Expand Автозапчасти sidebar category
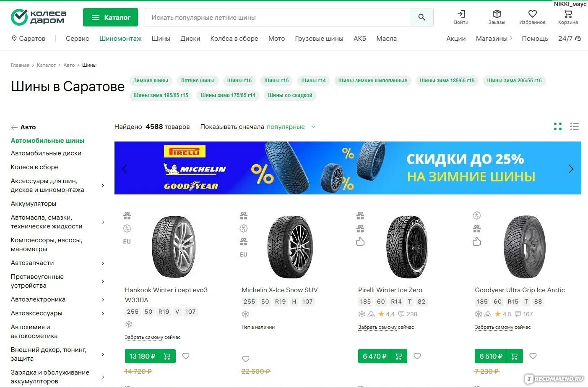Viewport: 588px width, 388px height. (x=103, y=263)
